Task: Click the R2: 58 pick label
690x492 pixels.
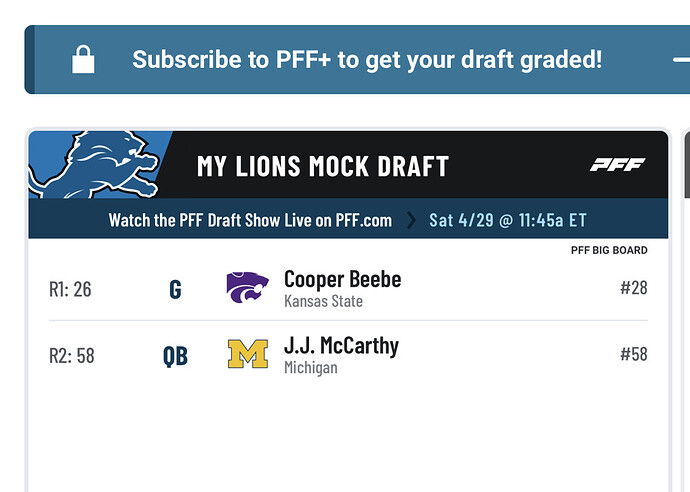Action: pos(71,356)
